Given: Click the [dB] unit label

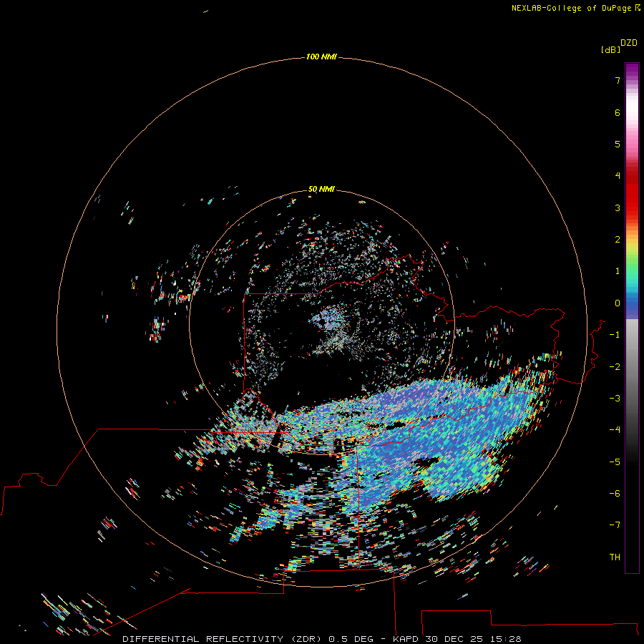Looking at the screenshot, I should pyautogui.click(x=610, y=50).
